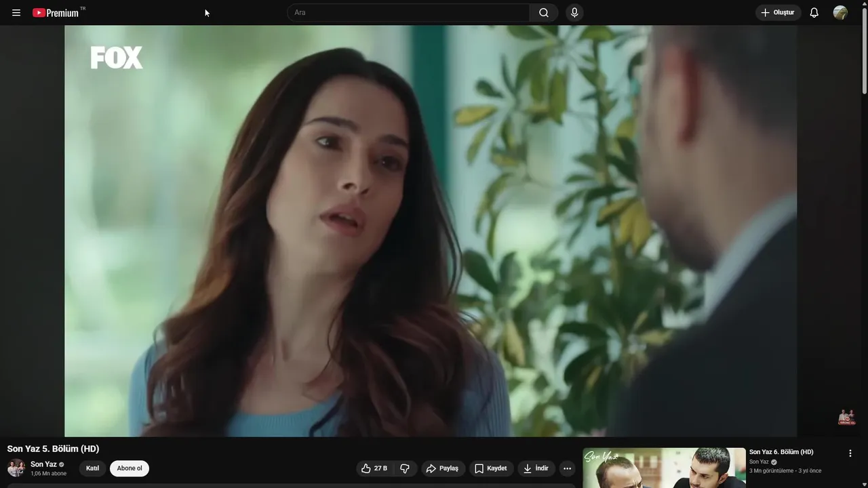Open Son Yaz channel avatar
Screen dimensions: 868x488
pos(16,468)
